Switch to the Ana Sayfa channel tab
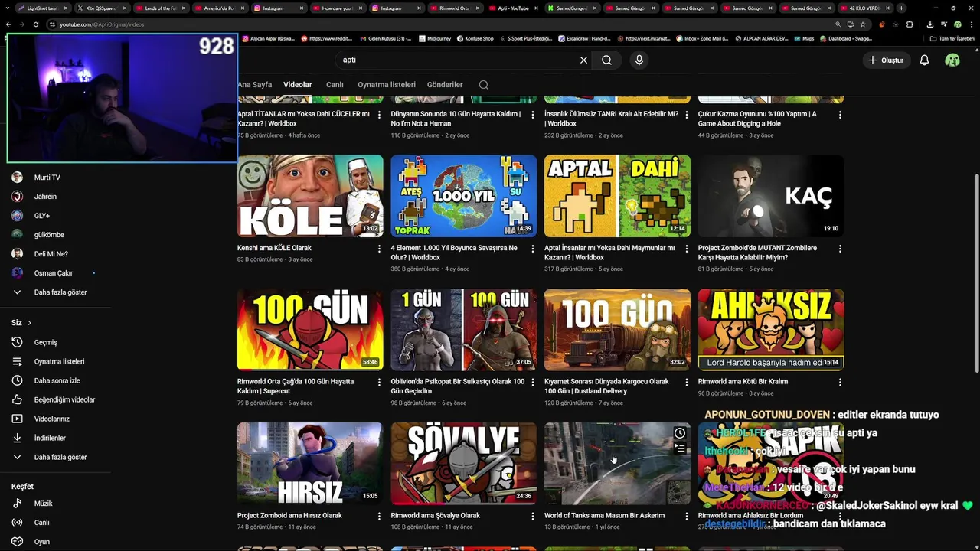This screenshot has height=551, width=980. pos(255,85)
